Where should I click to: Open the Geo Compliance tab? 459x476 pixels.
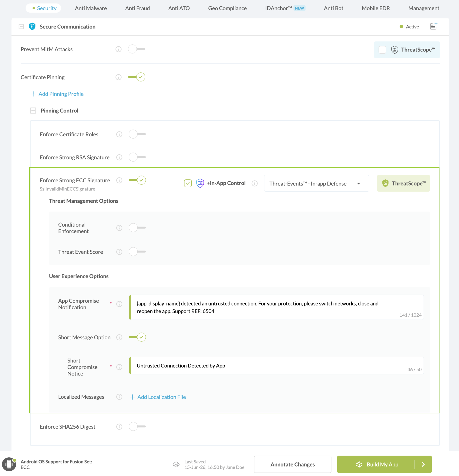pos(227,8)
